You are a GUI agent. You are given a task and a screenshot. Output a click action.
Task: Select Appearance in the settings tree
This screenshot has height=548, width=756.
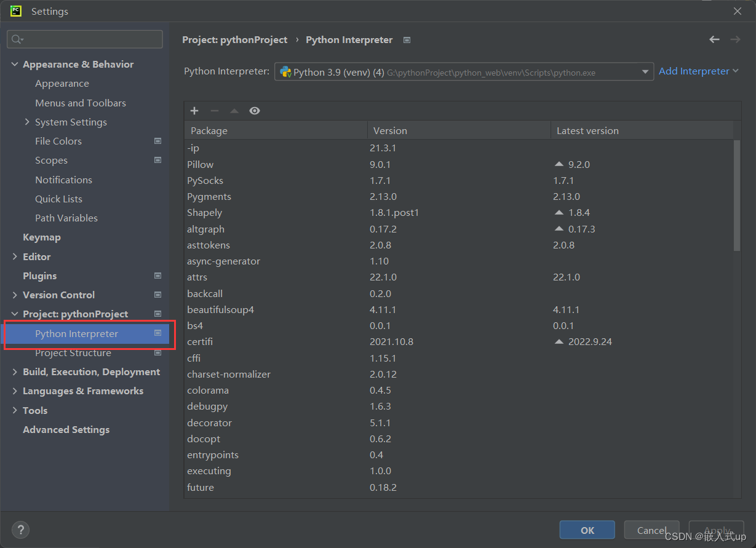(x=62, y=83)
